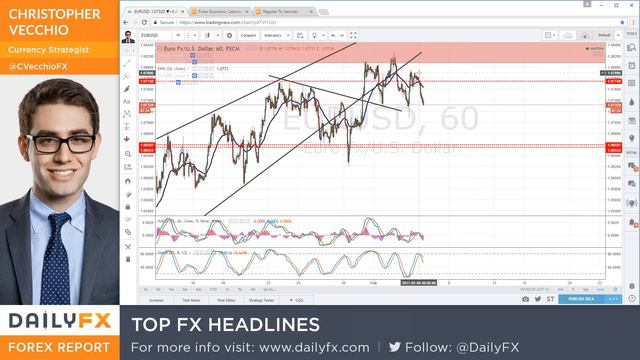Image resolution: width=640 pixels, height=360 pixels.
Task: Select the trend line drawing tool
Action: tap(127, 63)
